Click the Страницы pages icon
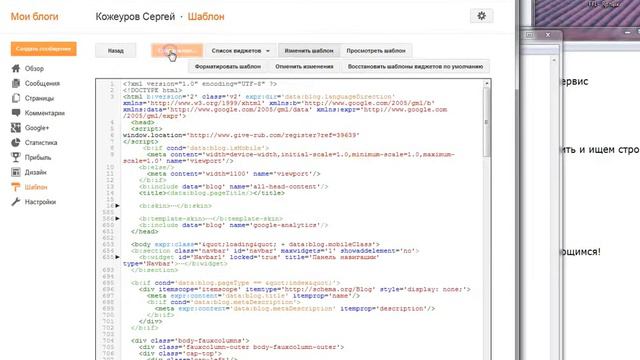The image size is (640, 360). (x=16, y=98)
